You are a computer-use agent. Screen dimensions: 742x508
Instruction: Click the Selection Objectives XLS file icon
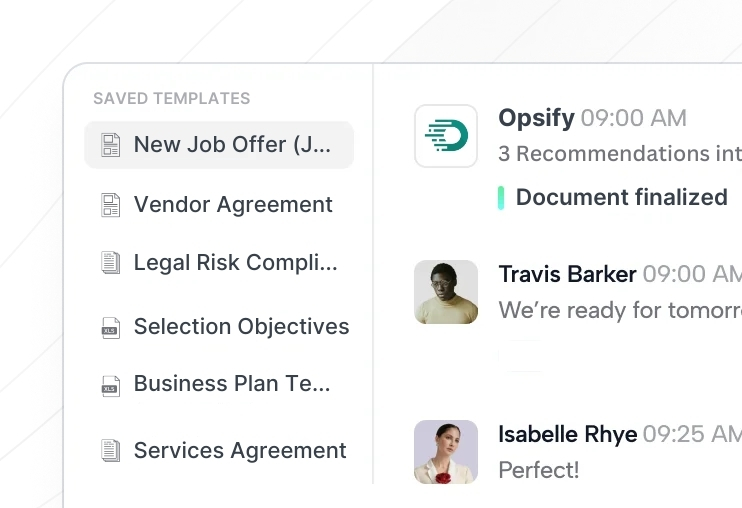click(x=110, y=327)
